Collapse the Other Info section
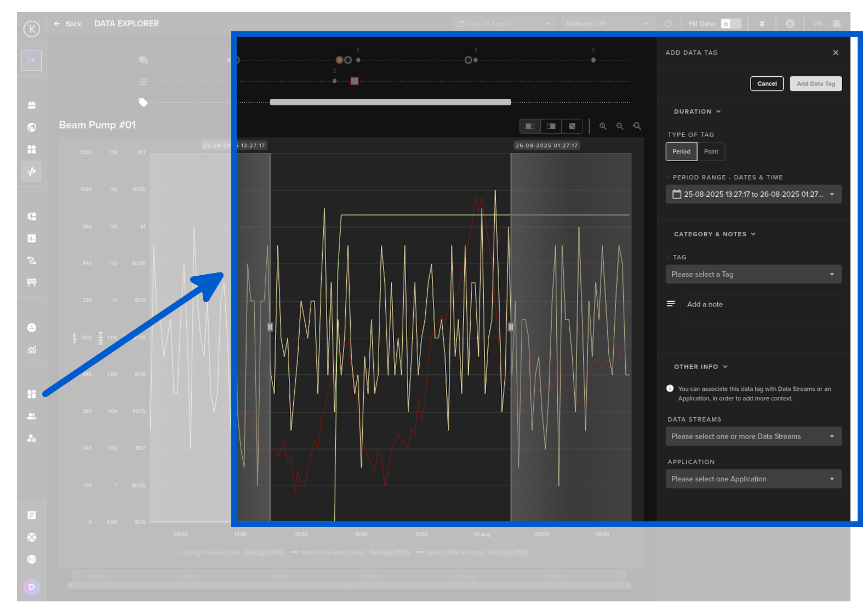The height and width of the screenshot is (614, 868). point(700,367)
